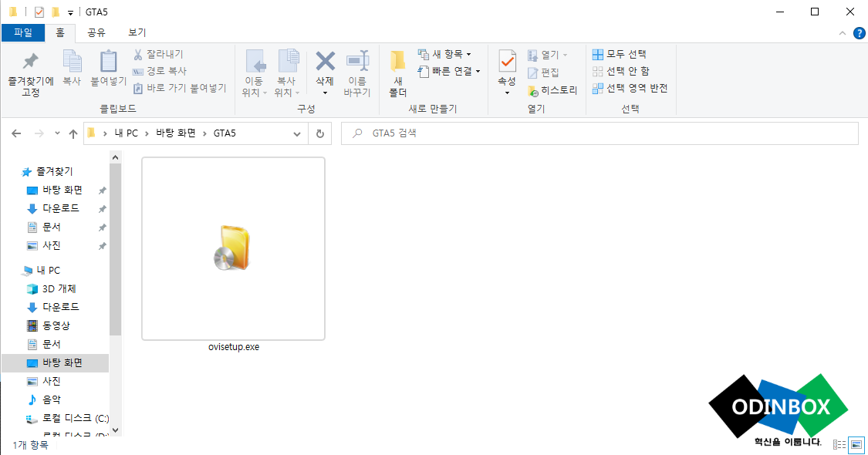
Task: Click properties icon in quick access toolbar
Action: click(39, 12)
